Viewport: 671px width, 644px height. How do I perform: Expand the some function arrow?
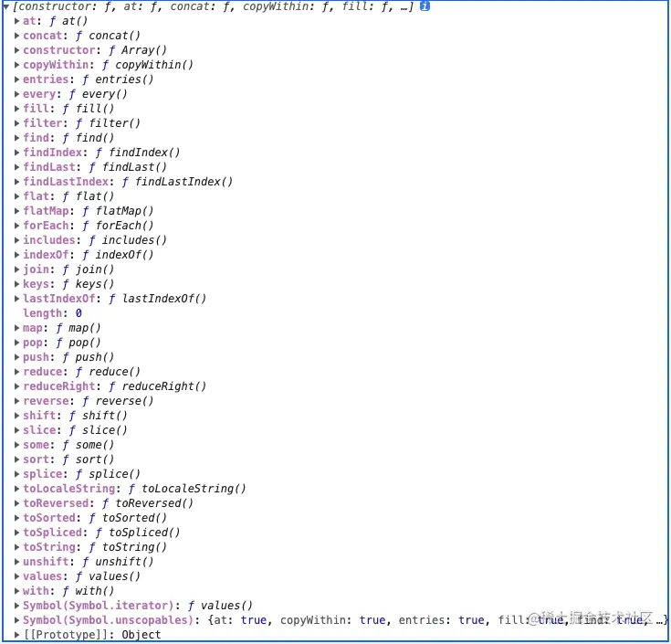[x=16, y=445]
